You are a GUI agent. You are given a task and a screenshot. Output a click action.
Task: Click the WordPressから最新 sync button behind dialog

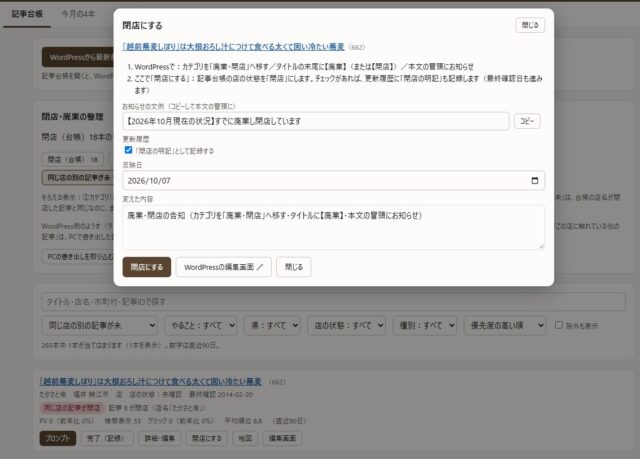(78, 57)
